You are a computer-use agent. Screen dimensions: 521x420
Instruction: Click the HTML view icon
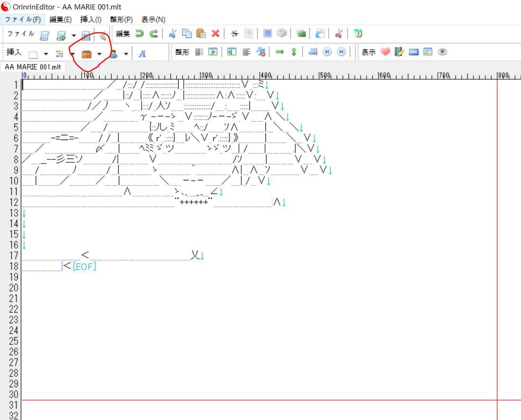click(x=414, y=52)
